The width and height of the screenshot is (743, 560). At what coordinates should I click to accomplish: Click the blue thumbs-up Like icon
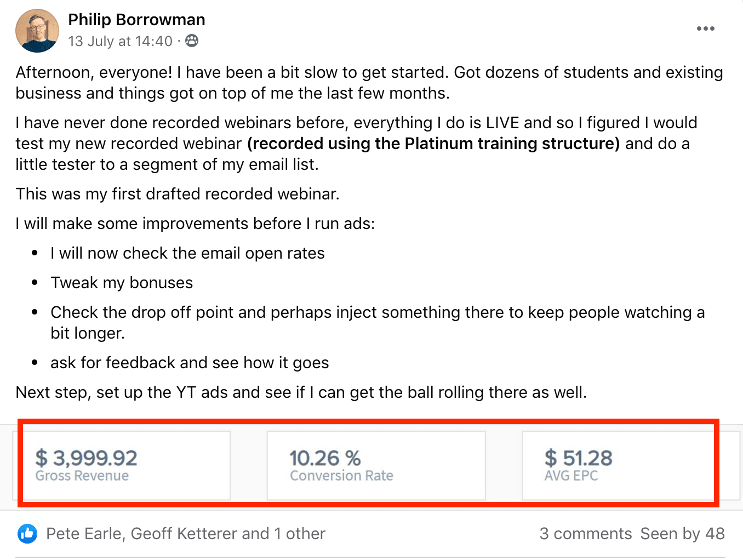(27, 533)
